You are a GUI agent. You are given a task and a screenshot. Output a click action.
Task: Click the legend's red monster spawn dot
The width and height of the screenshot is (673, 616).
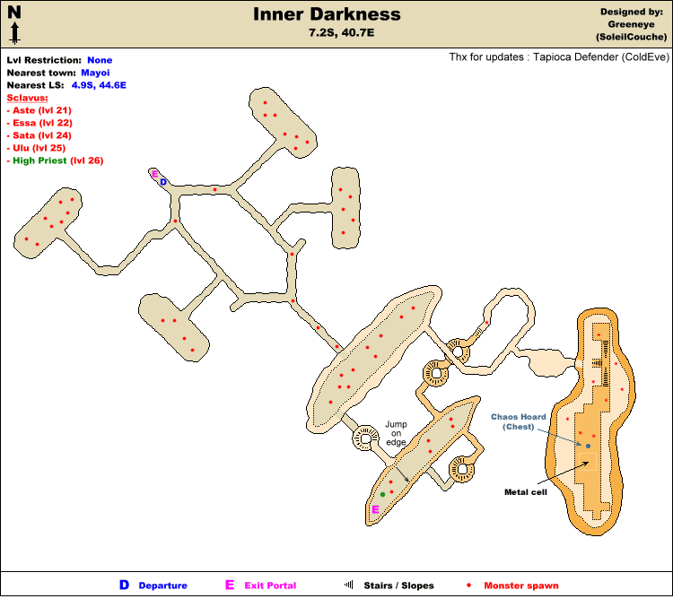click(x=468, y=586)
